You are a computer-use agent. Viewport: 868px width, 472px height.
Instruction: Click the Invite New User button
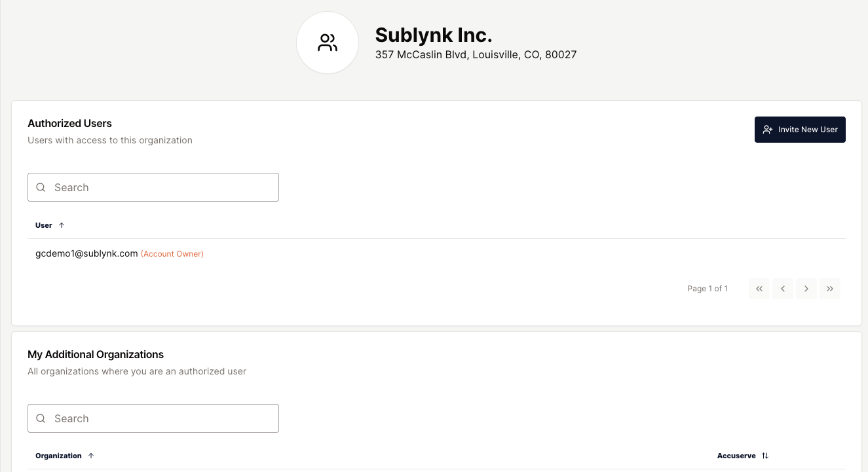pyautogui.click(x=800, y=130)
